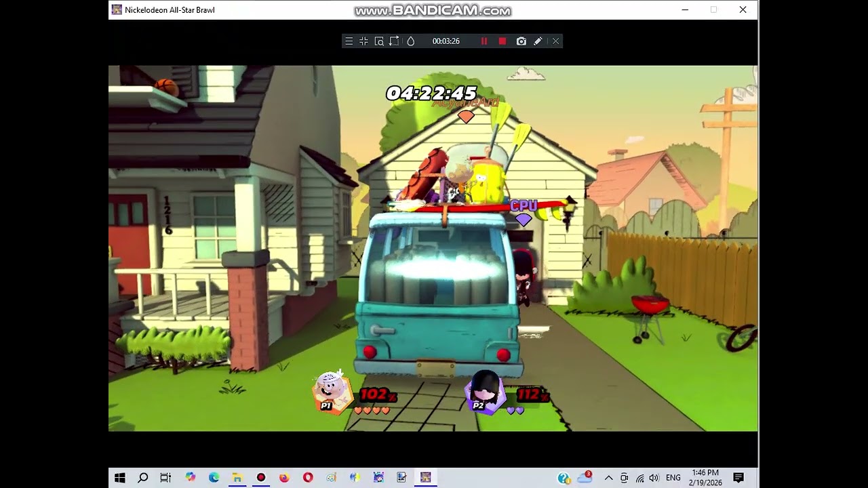The image size is (868, 488).
Task: Click the water drop icon in Bandicam bar
Action: click(410, 41)
